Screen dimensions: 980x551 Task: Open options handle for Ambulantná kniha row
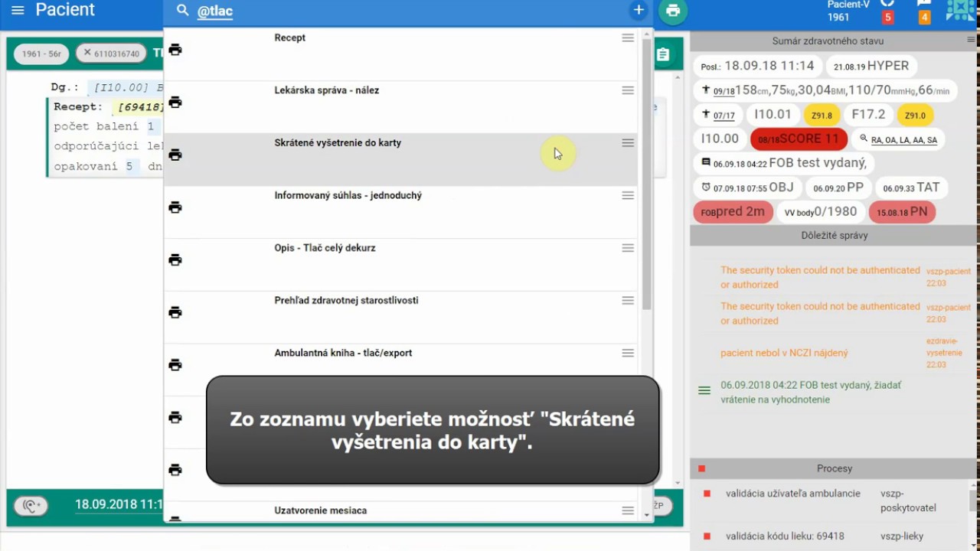click(628, 353)
